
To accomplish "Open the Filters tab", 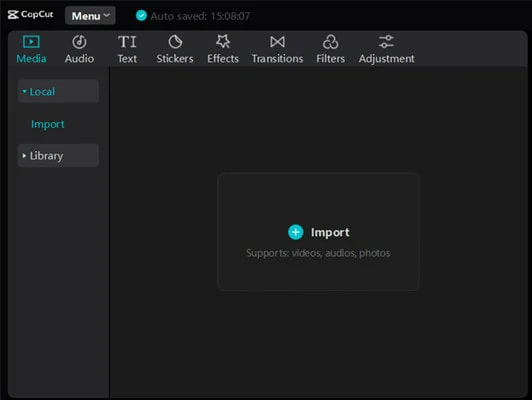I will [x=330, y=50].
